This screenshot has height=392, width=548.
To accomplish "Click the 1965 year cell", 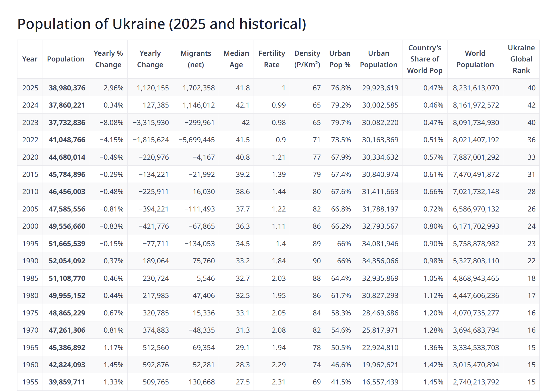I will click(x=30, y=348).
